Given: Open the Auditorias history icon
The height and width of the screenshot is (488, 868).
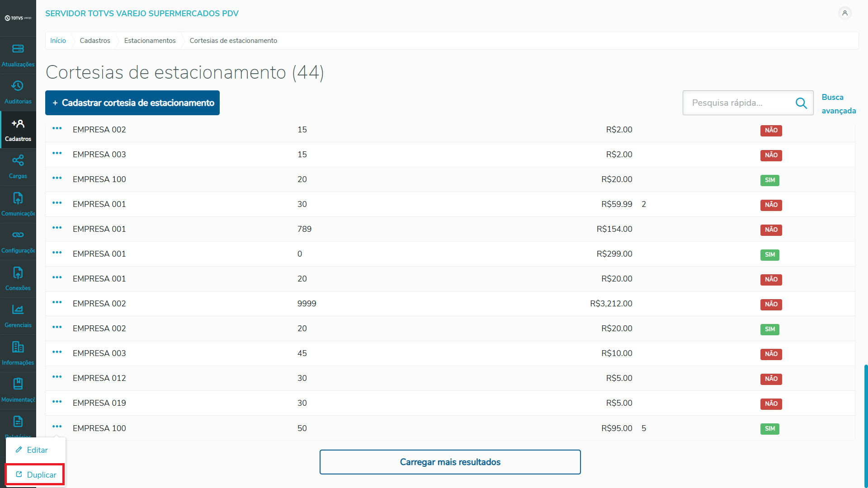Looking at the screenshot, I should (x=18, y=86).
